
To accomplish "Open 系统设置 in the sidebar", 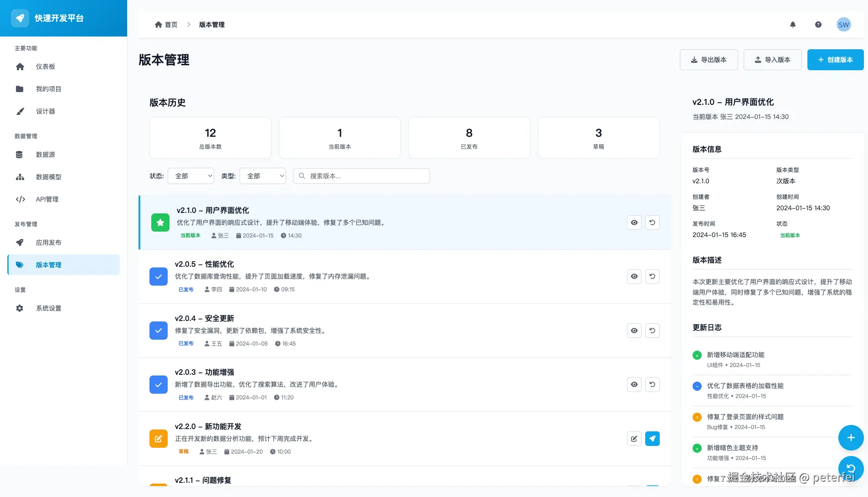I will click(x=64, y=308).
